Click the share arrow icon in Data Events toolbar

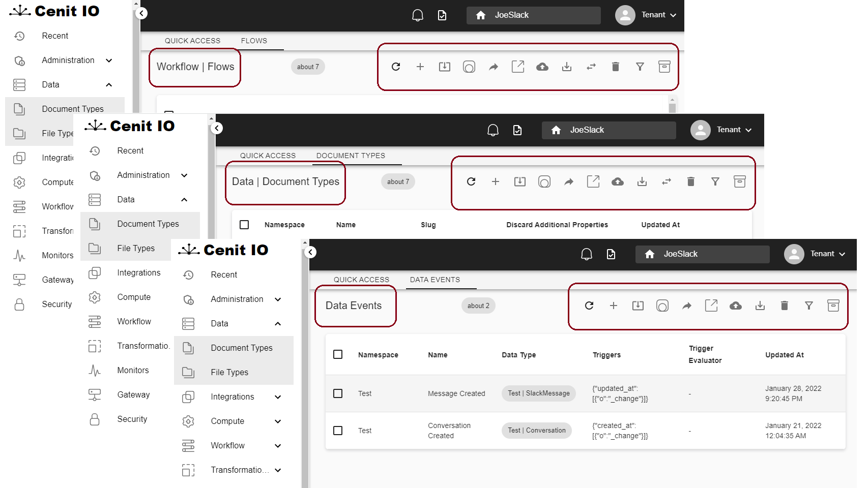(687, 306)
